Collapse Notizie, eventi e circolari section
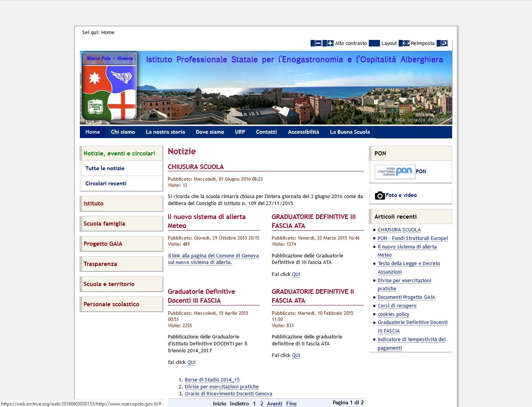The image size is (532, 407). coord(121,153)
